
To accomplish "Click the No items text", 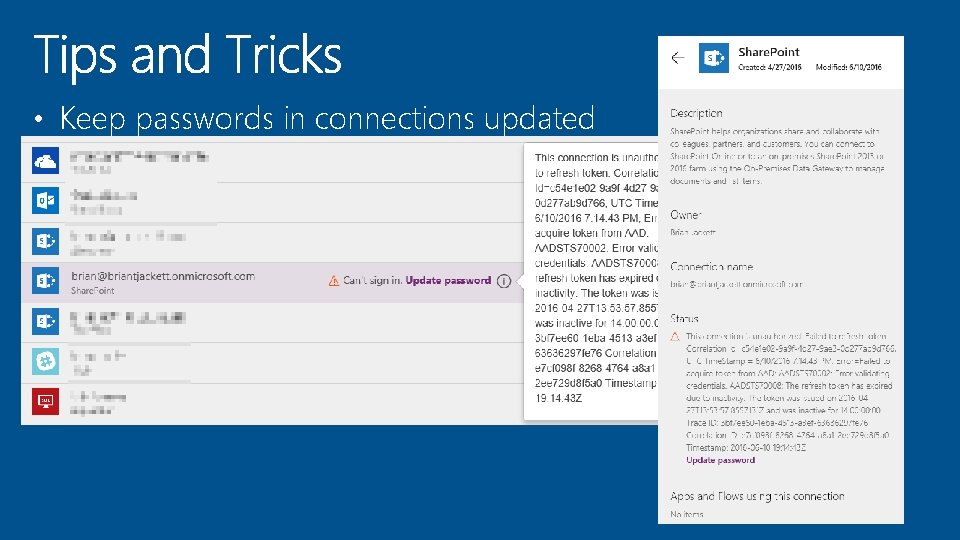I will coord(686,514).
